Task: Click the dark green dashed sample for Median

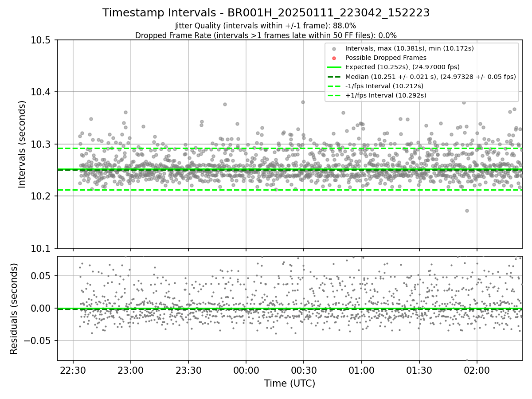Action: pos(334,77)
